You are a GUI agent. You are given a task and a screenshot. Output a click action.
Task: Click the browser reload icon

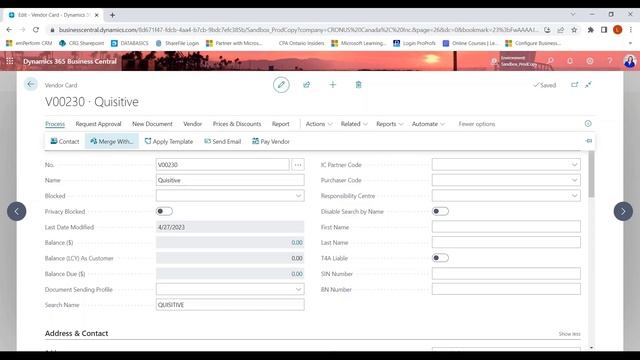pyautogui.click(x=36, y=30)
